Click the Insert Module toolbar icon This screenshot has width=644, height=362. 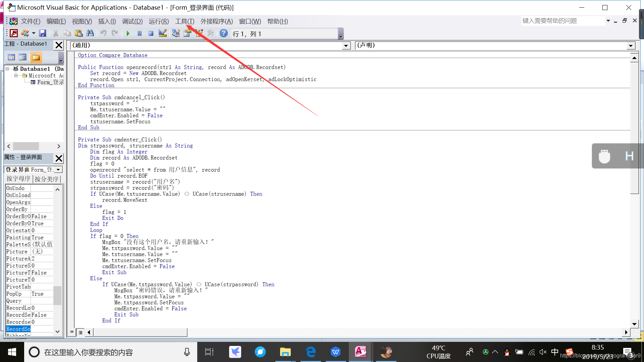25,33
